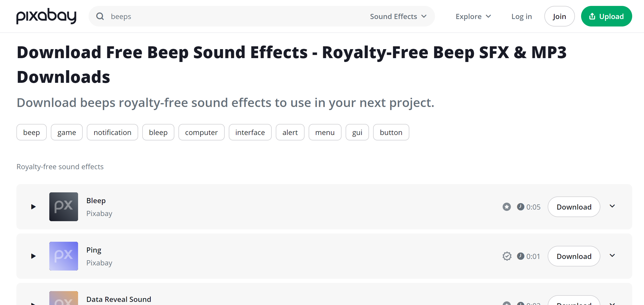Image resolution: width=644 pixels, height=305 pixels.
Task: Focus the search field containing 'beeps'
Action: pos(231,16)
